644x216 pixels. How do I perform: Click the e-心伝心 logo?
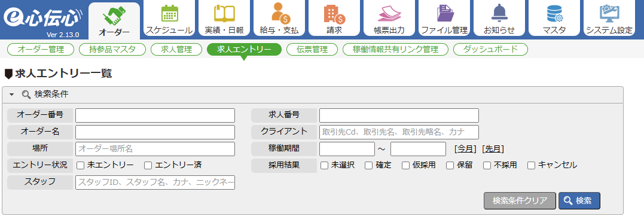[43, 17]
